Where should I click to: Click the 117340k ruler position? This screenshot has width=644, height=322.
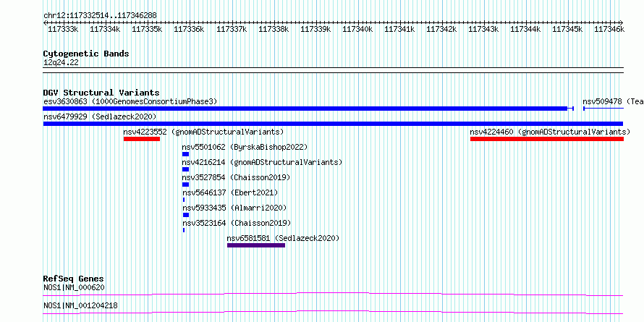click(x=357, y=29)
